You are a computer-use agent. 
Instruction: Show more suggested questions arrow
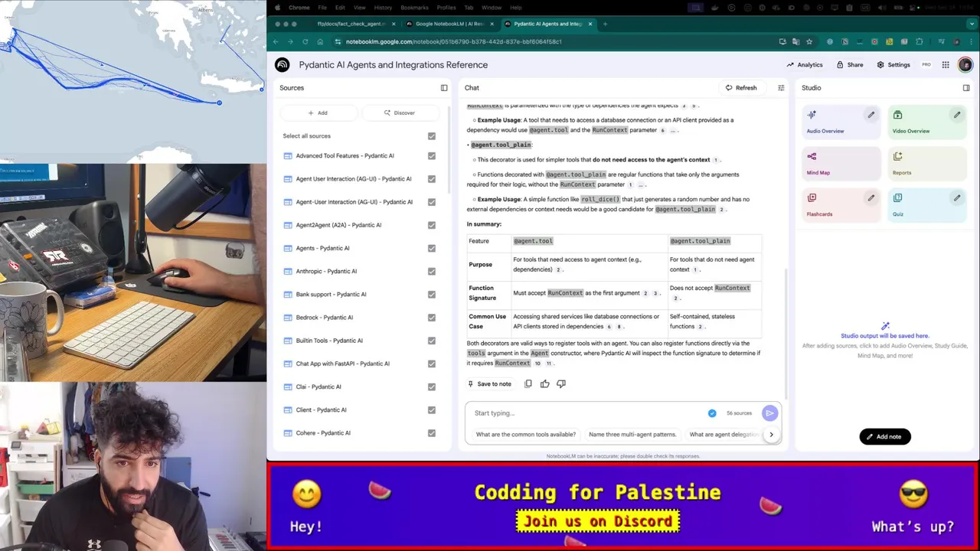[771, 435]
